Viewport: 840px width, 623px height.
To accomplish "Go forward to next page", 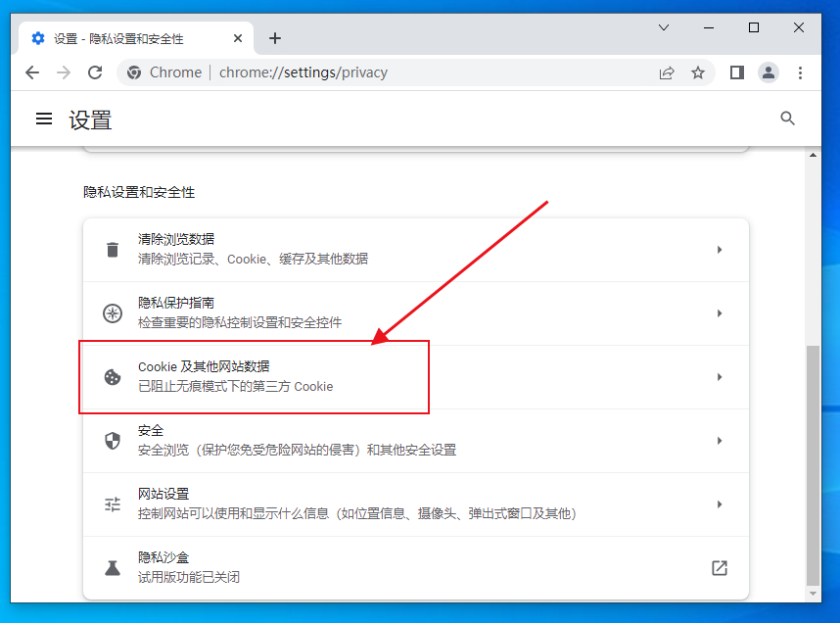I will pyautogui.click(x=64, y=72).
